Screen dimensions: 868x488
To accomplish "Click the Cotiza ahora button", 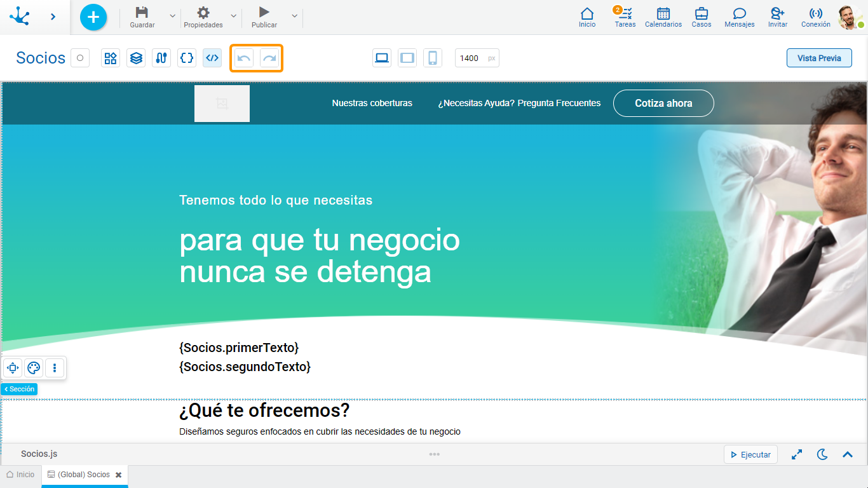I will tap(663, 104).
